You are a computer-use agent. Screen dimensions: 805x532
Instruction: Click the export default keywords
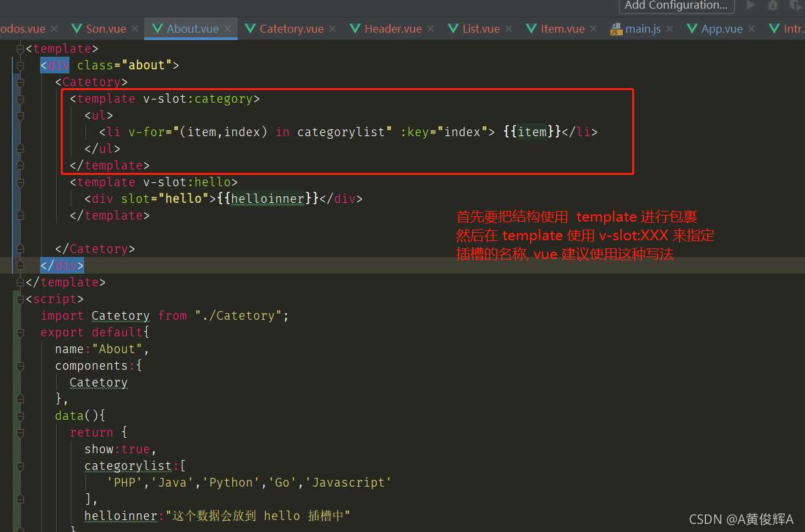pos(91,332)
